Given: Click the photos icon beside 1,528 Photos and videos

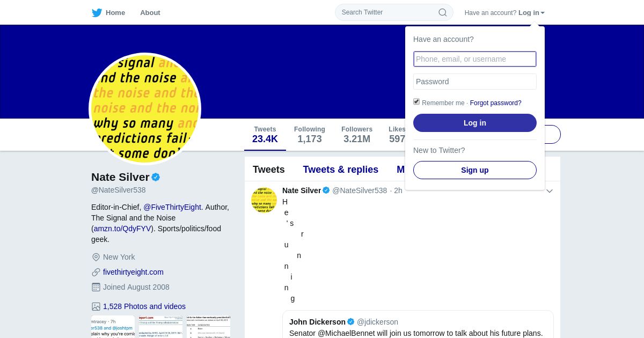Looking at the screenshot, I should (x=96, y=306).
